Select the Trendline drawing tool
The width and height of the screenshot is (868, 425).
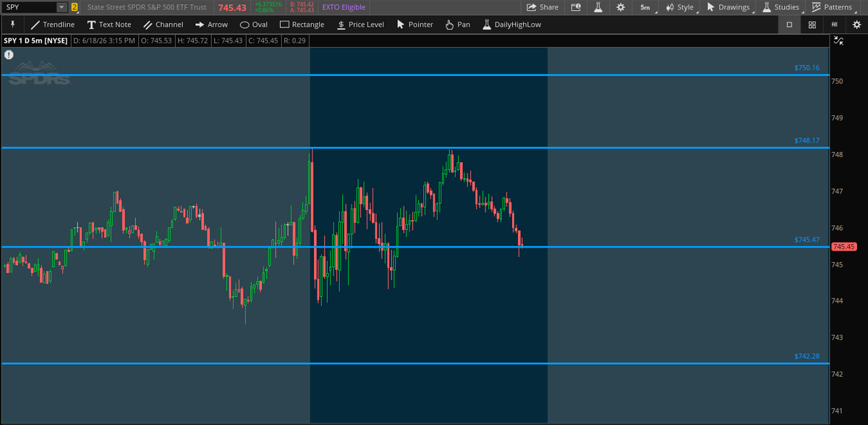[x=53, y=25]
